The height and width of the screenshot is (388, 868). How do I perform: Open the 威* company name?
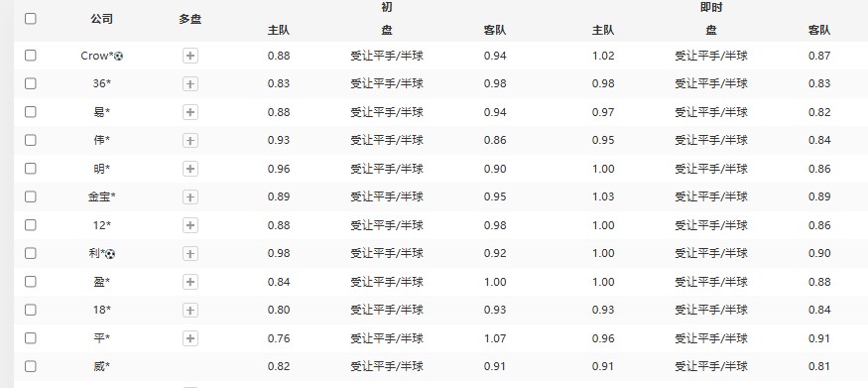click(x=102, y=366)
